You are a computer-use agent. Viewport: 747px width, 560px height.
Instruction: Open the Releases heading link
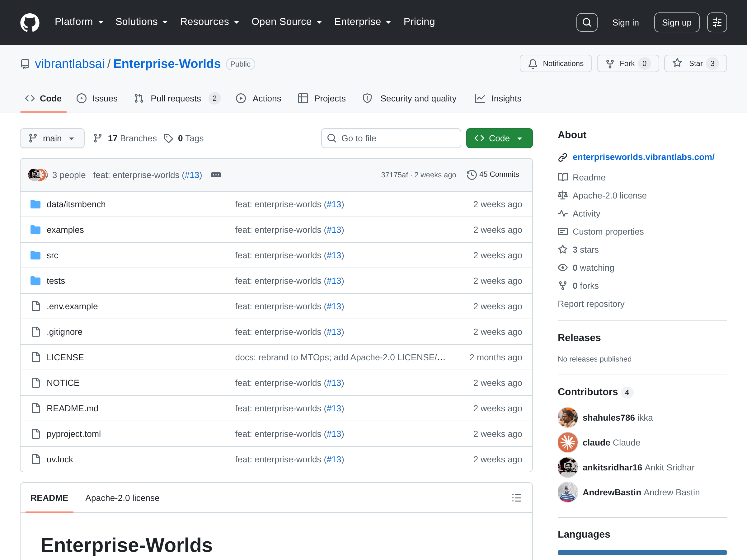(579, 338)
